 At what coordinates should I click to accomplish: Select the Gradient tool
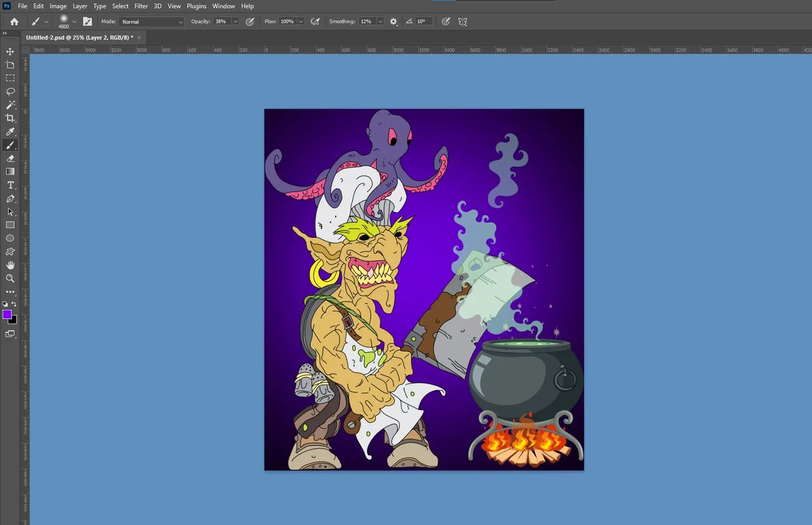tap(10, 171)
